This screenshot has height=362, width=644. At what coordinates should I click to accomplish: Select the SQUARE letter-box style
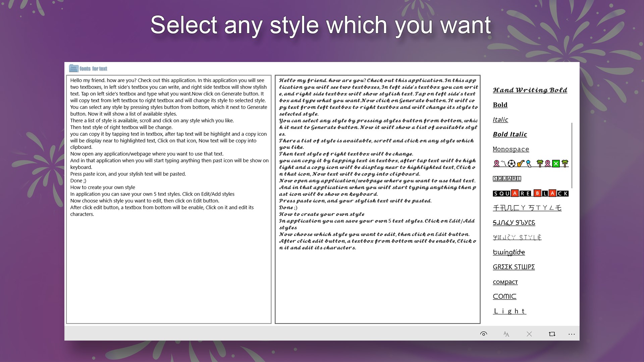(506, 178)
